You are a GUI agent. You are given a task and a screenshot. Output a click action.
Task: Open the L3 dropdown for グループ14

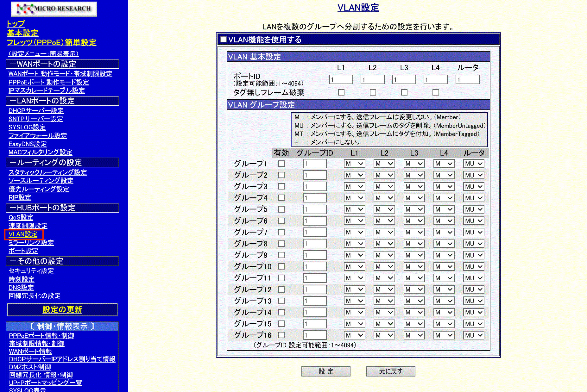[x=414, y=312]
